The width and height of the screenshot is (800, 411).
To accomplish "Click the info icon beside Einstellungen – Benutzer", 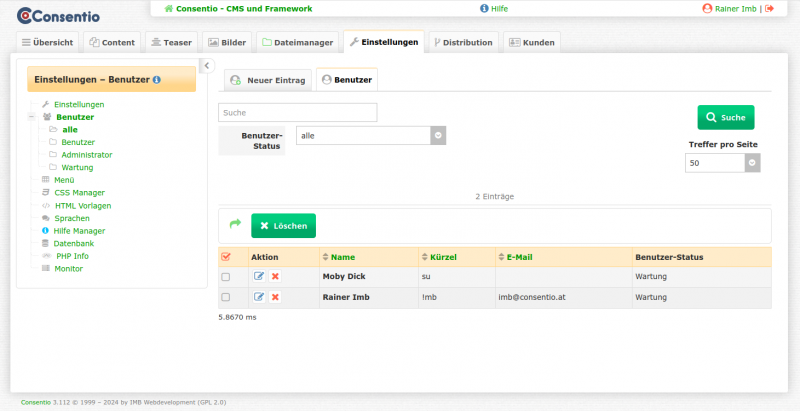I will tap(157, 79).
